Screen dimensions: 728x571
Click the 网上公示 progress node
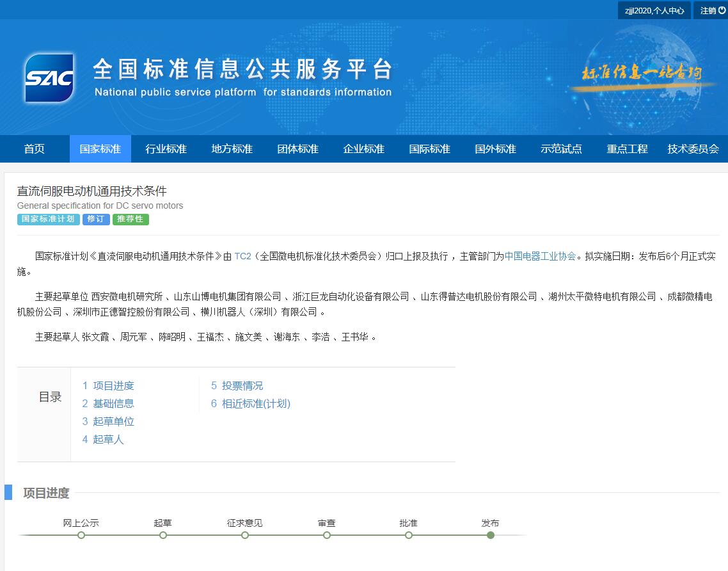click(x=81, y=535)
